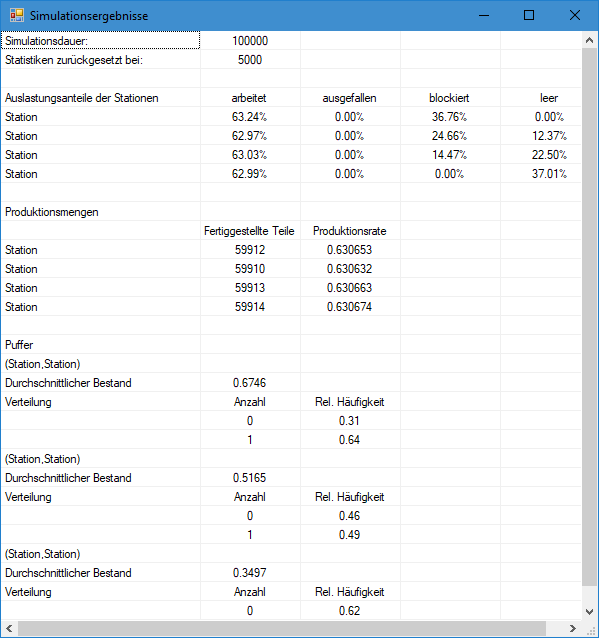Click the Produktionsrate header cell
599x638 pixels.
350,231
